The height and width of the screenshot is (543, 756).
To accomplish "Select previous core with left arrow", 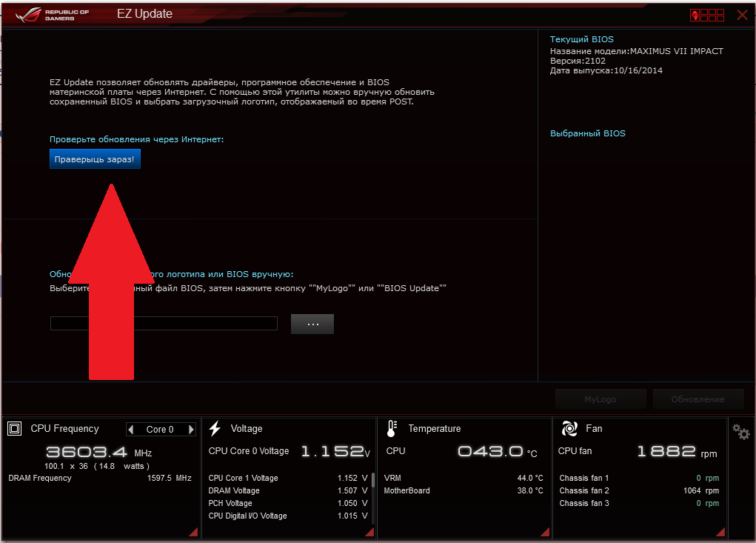I will (130, 429).
